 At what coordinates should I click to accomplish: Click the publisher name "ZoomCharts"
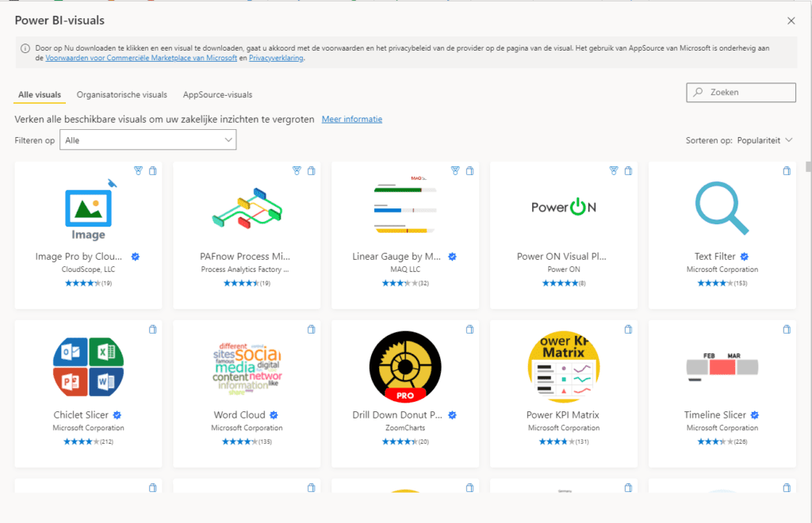tap(405, 428)
